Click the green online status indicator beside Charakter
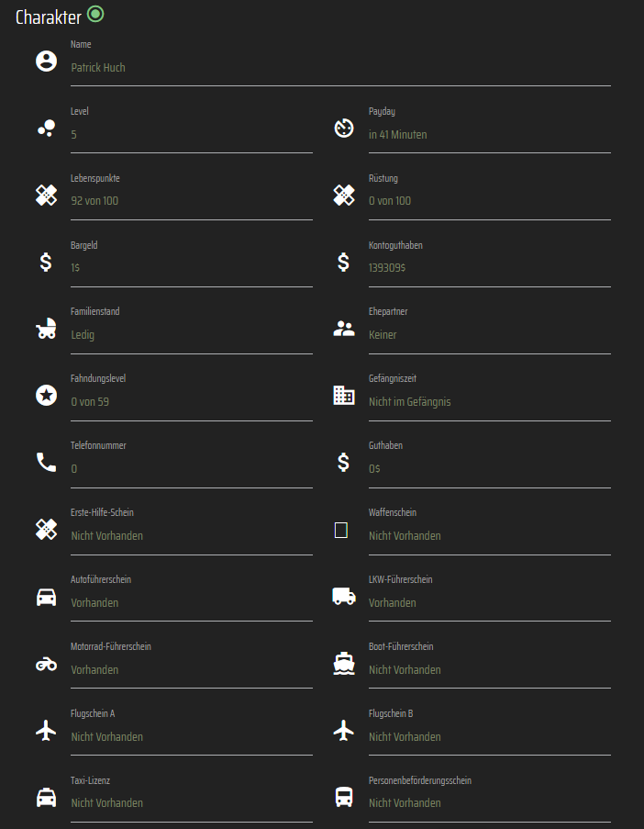Image resolution: width=644 pixels, height=829 pixels. coord(95,14)
